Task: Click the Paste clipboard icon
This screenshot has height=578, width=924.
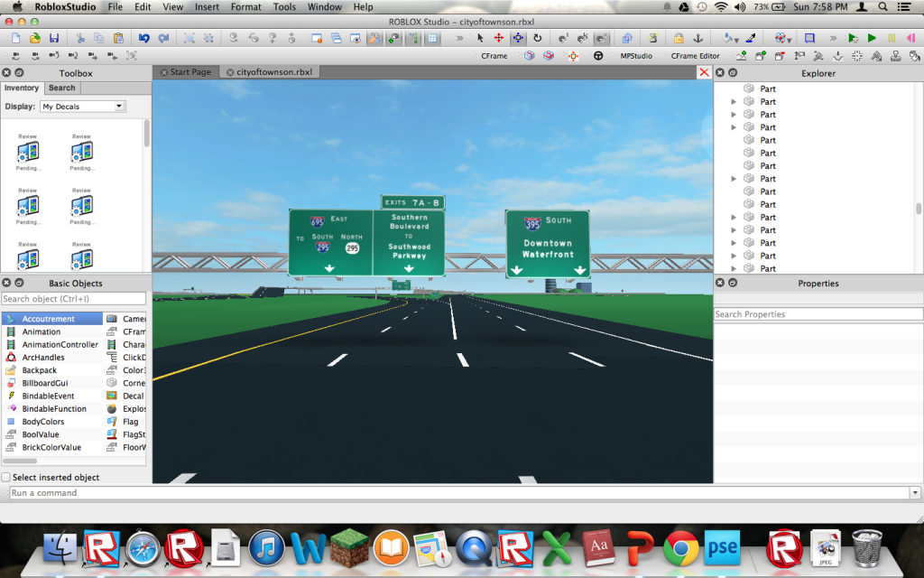Action: (118, 38)
